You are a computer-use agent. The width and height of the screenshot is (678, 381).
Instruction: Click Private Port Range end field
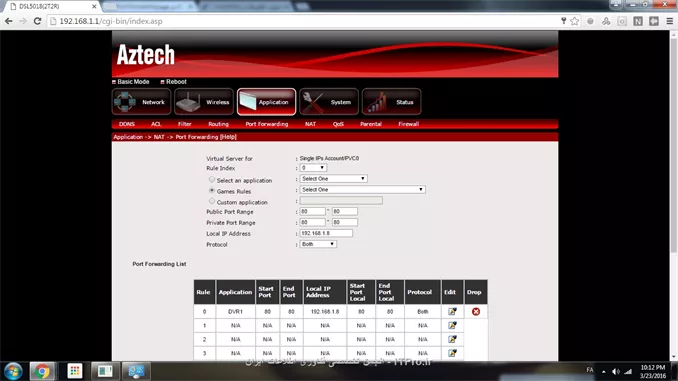(x=345, y=222)
